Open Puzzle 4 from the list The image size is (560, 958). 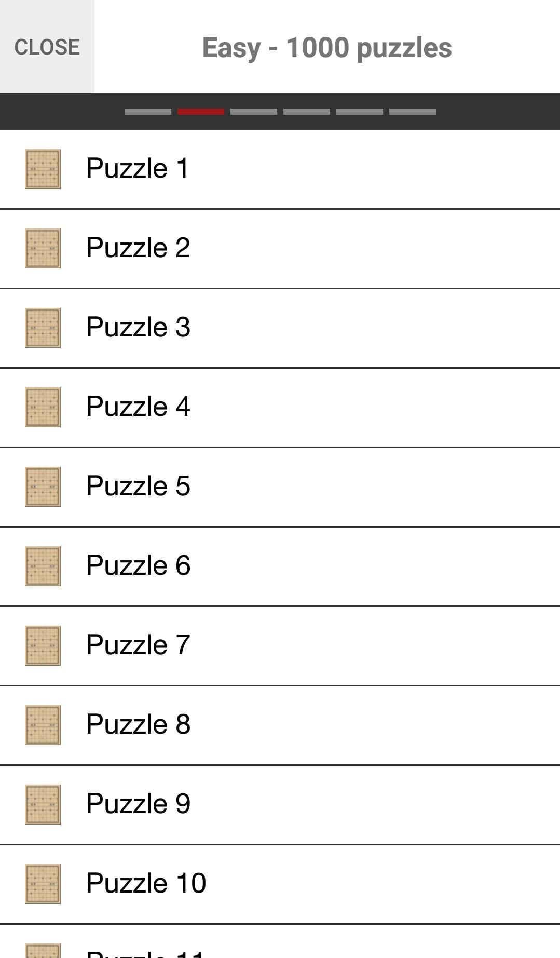tap(139, 407)
